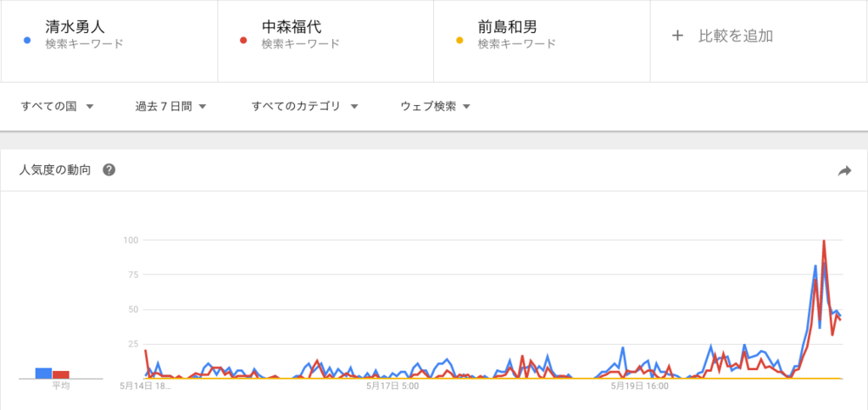
Task: Open the 過去７日間 time range dropdown
Action: tap(171, 106)
